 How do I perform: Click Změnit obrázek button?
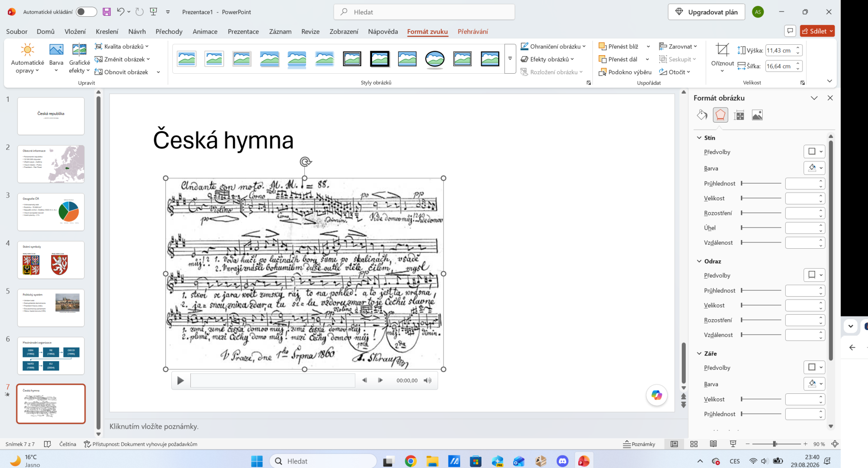point(122,59)
